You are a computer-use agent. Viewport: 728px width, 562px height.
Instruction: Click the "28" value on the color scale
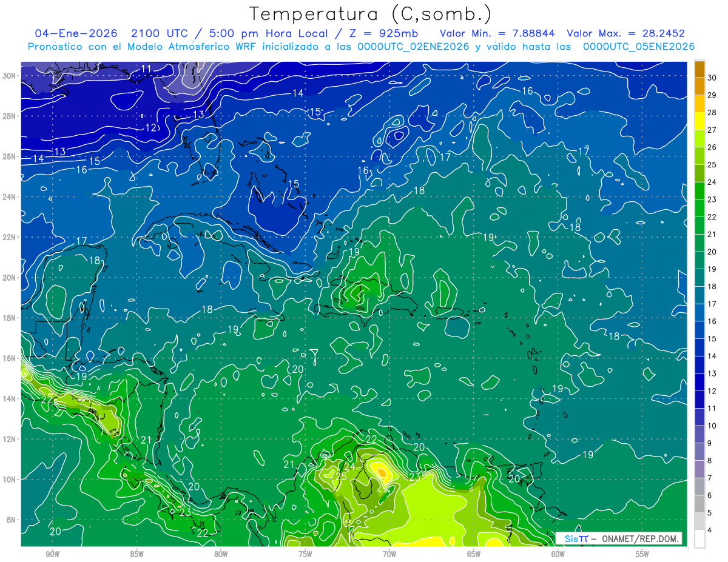[712, 112]
